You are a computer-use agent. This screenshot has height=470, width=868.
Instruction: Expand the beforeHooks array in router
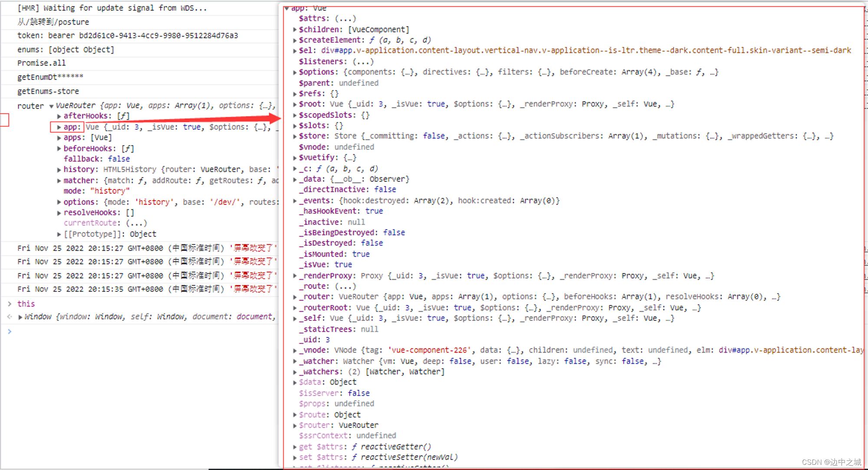(59, 149)
